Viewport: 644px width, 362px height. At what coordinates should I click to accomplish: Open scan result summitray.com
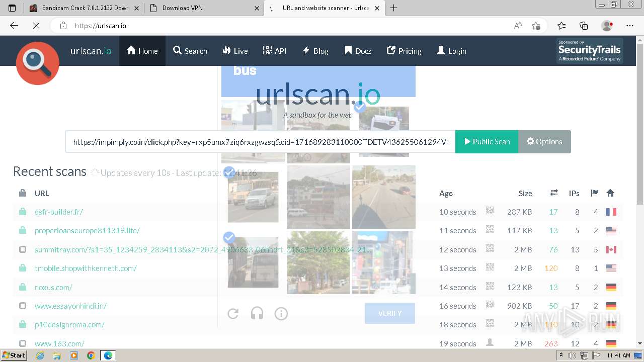point(203,249)
